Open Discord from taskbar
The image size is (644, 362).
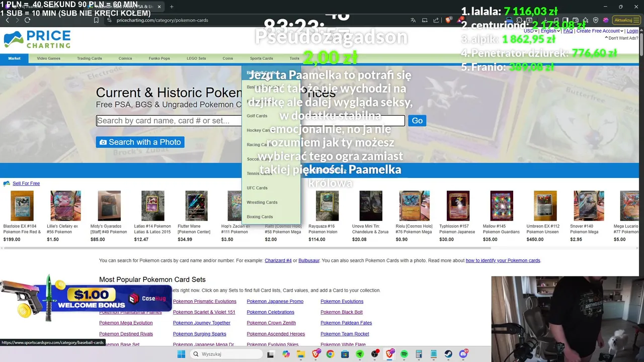click(463, 354)
